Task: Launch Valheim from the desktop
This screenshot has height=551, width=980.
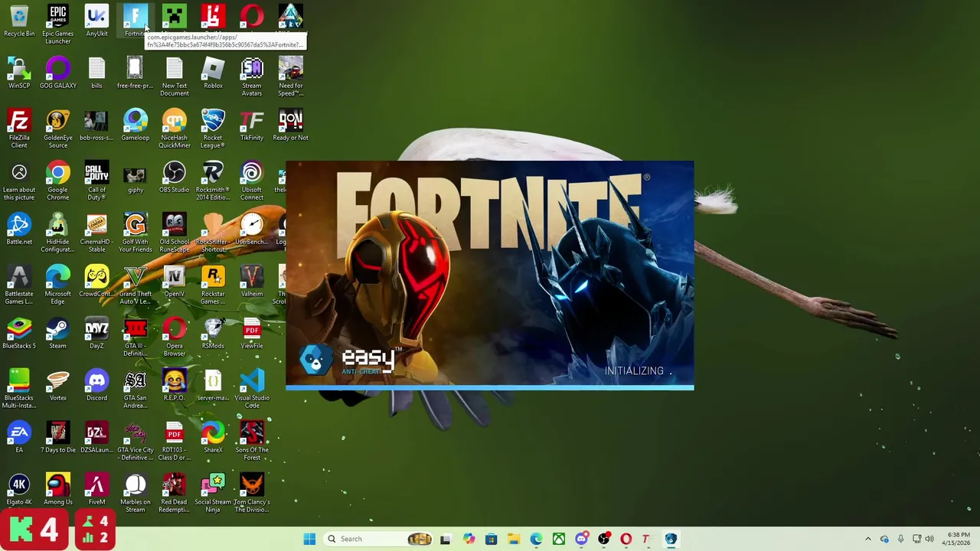Action: tap(252, 281)
